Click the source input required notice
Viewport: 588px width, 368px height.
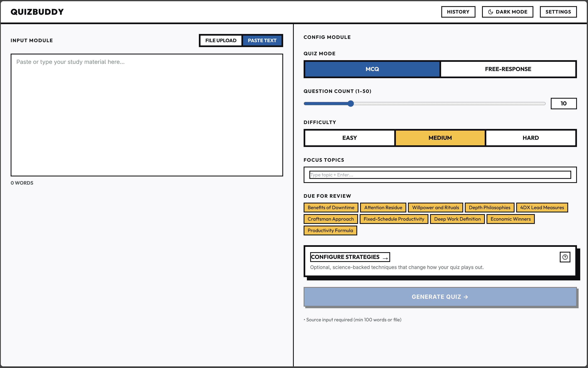tap(353, 319)
